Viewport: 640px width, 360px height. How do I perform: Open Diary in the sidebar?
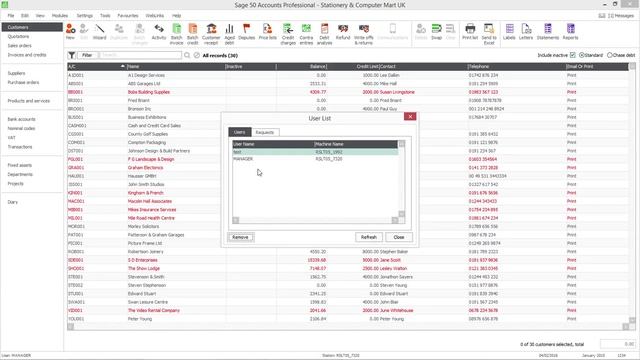click(13, 202)
